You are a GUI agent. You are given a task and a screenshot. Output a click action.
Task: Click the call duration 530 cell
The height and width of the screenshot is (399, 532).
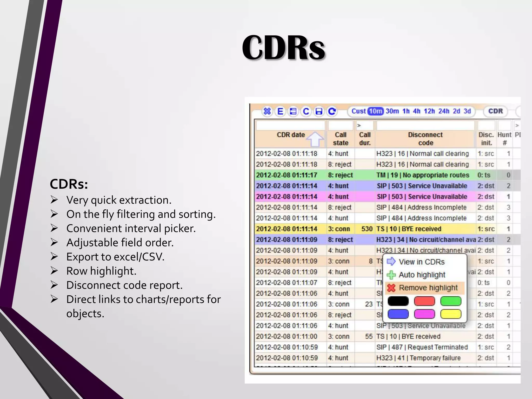(x=365, y=229)
